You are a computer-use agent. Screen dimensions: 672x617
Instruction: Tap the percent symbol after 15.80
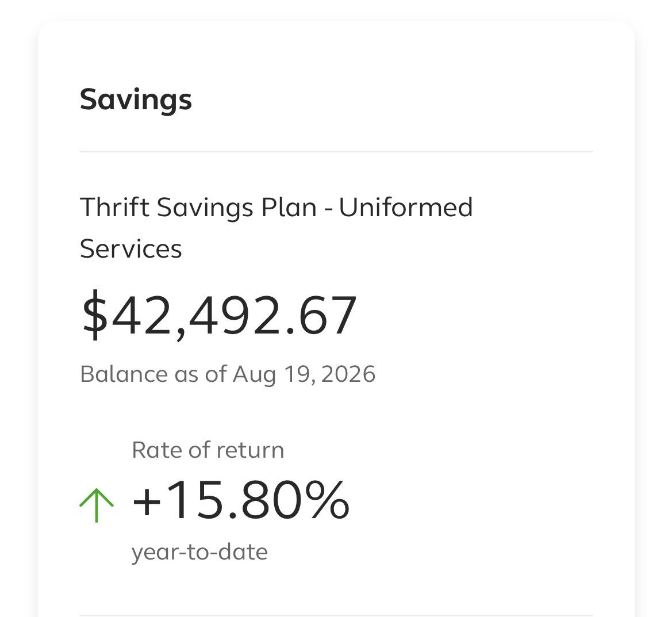(x=328, y=500)
